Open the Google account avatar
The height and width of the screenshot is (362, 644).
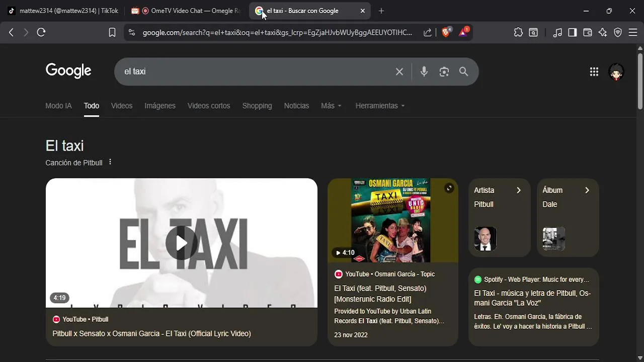pyautogui.click(x=616, y=72)
